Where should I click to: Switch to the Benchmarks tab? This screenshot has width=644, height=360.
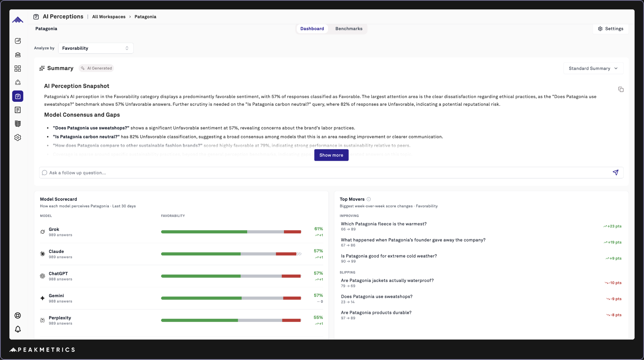tap(349, 29)
